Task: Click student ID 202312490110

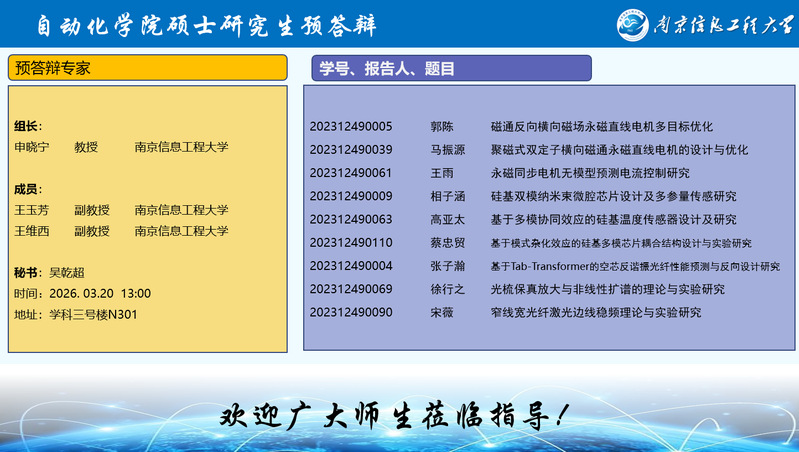Action: tap(351, 243)
